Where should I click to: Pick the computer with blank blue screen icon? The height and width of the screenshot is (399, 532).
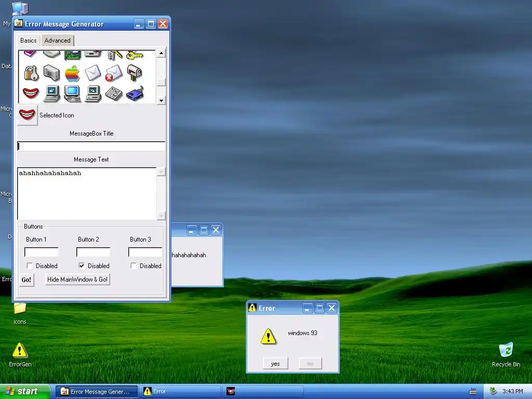[x=72, y=94]
